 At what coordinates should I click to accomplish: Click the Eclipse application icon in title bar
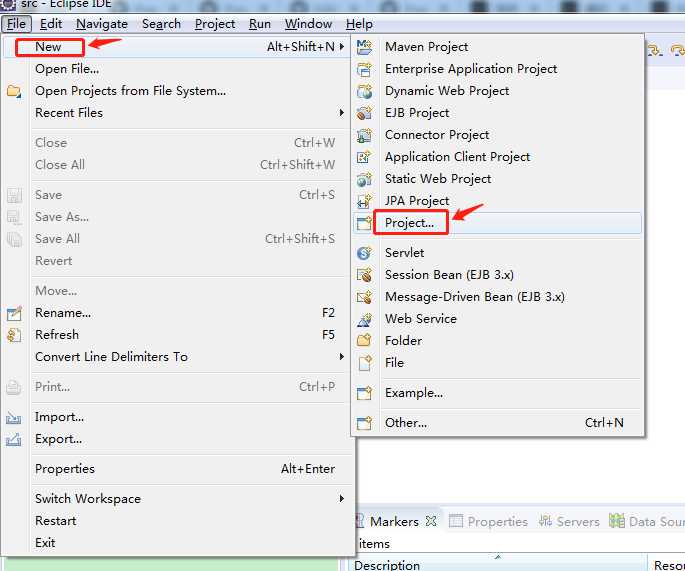(x=8, y=4)
